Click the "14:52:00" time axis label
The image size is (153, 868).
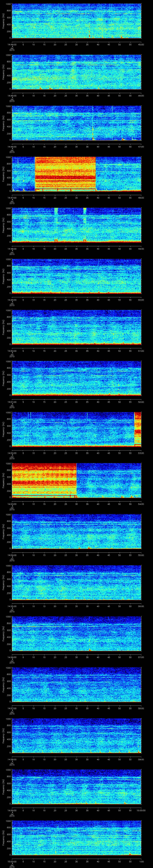[x=12, y=453]
